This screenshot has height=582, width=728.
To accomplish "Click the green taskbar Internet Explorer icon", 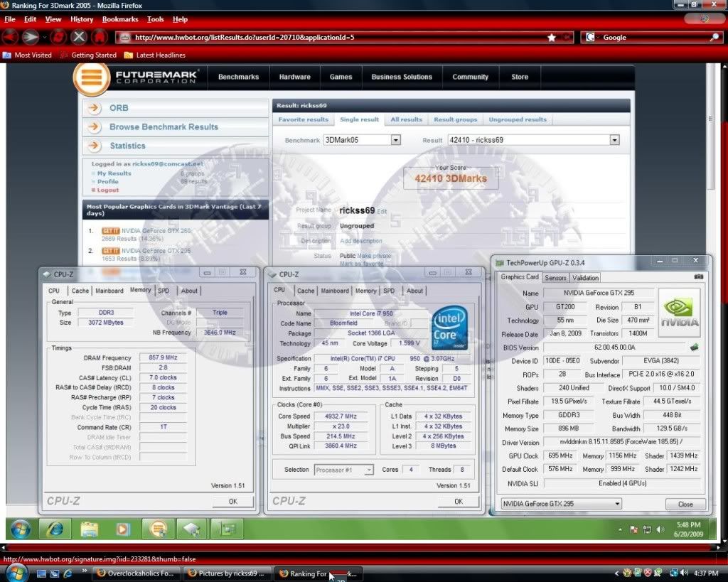I will pos(55,529).
